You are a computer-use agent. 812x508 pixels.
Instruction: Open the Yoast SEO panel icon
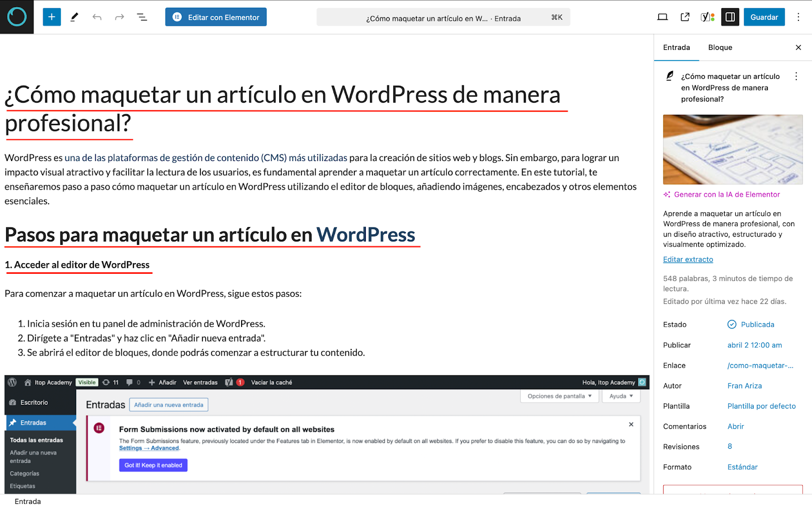pyautogui.click(x=707, y=17)
